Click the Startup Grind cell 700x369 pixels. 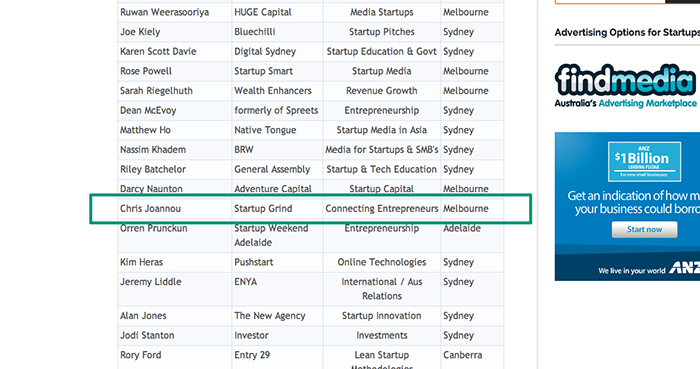(x=277, y=208)
